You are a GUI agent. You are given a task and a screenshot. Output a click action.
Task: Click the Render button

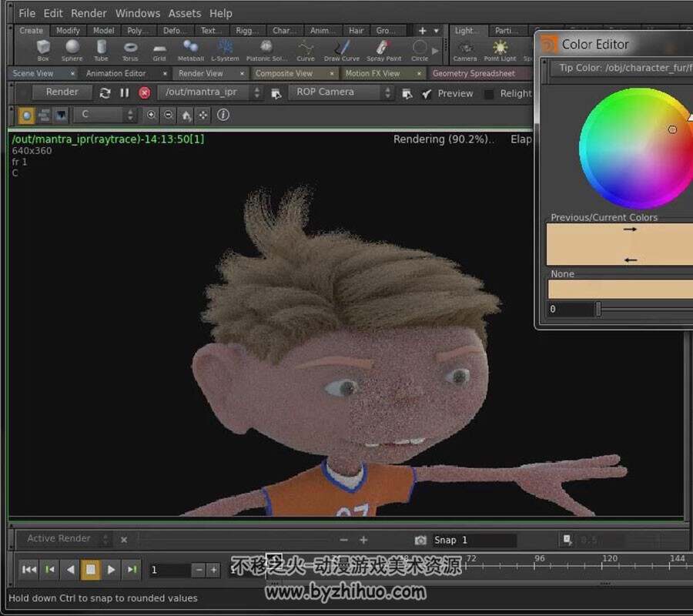(62, 92)
